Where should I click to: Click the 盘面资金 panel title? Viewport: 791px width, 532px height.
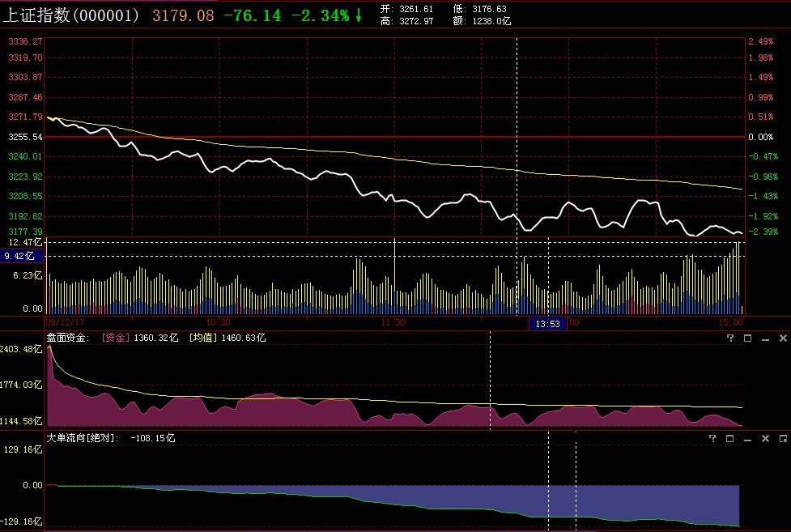(x=67, y=338)
